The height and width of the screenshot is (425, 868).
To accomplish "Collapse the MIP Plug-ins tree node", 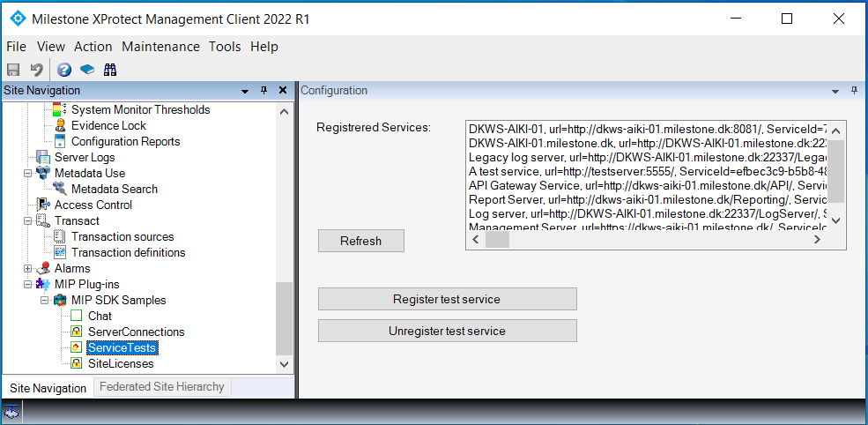I will 27,285.
